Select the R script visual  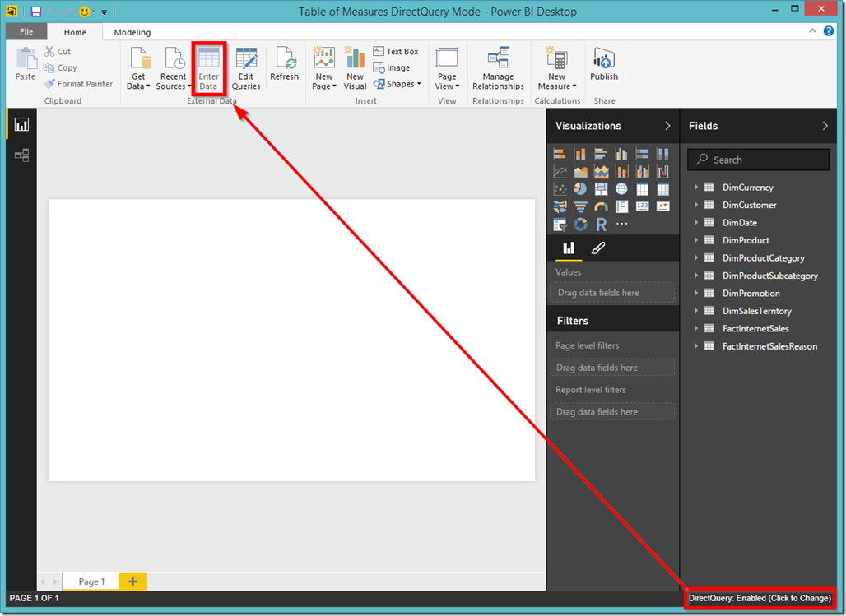(x=601, y=224)
